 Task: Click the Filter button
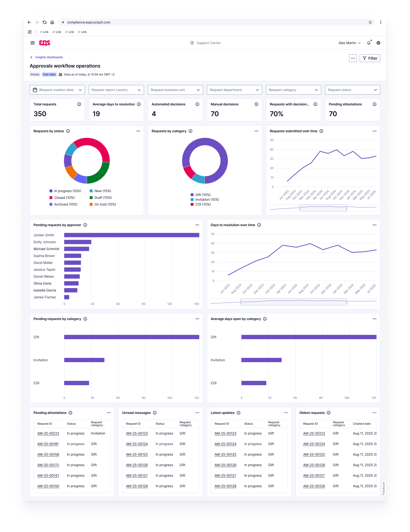(x=370, y=58)
